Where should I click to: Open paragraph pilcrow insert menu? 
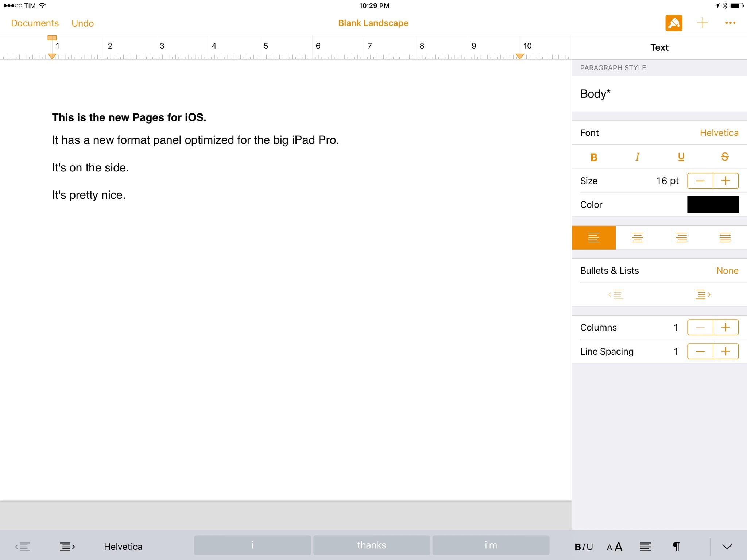tap(676, 547)
